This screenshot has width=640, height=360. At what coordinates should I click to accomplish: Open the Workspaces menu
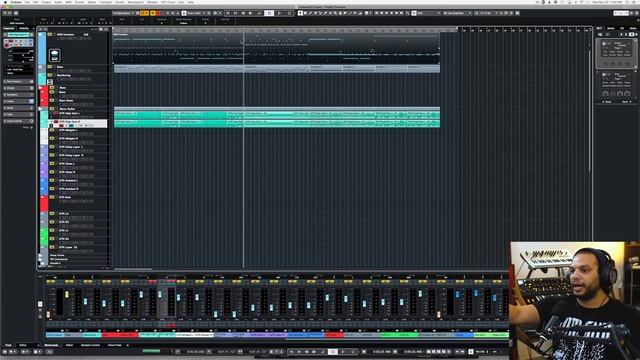click(136, 2)
